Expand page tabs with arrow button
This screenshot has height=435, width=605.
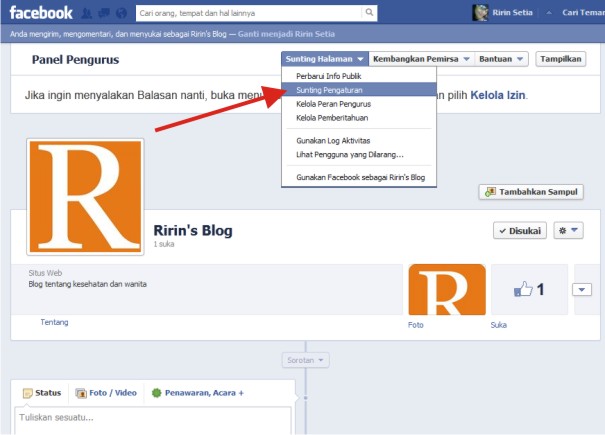[x=582, y=289]
